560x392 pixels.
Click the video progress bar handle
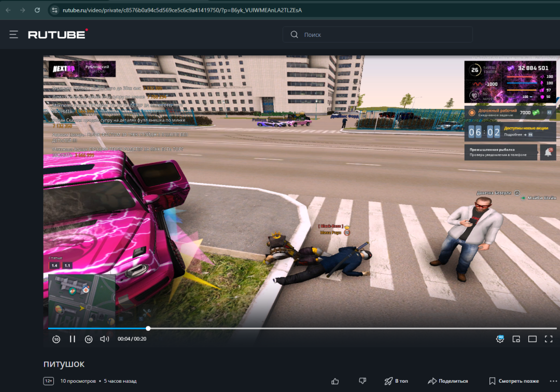(148, 328)
